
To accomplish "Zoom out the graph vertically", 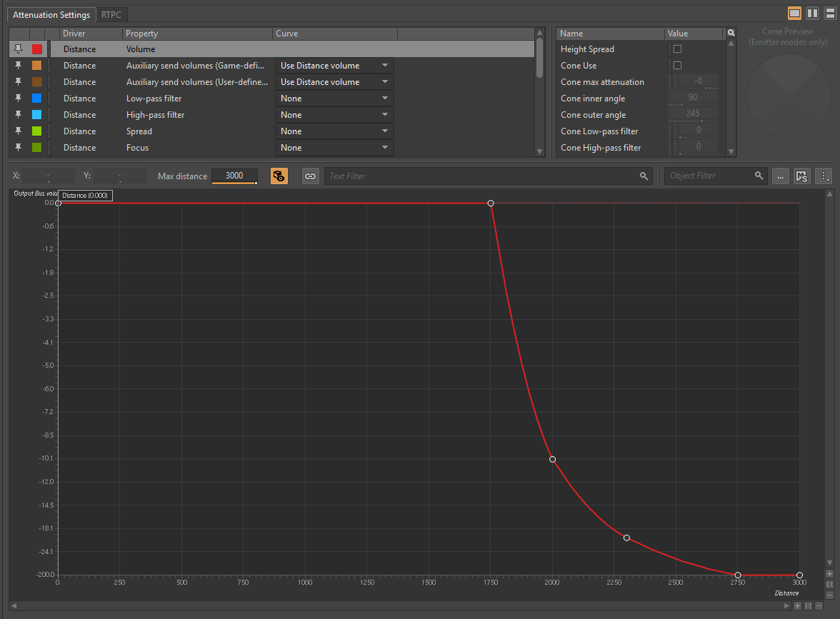I will pyautogui.click(x=829, y=595).
